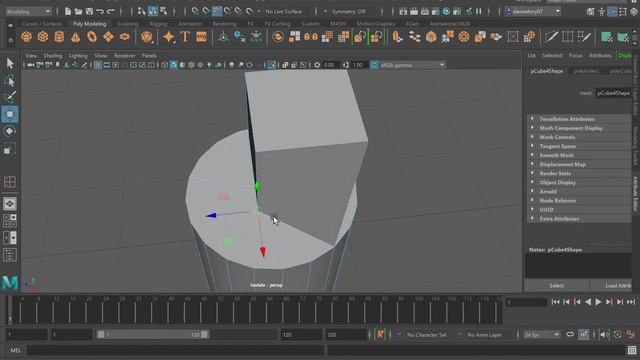Select the Paint Selection tool

click(x=10, y=97)
